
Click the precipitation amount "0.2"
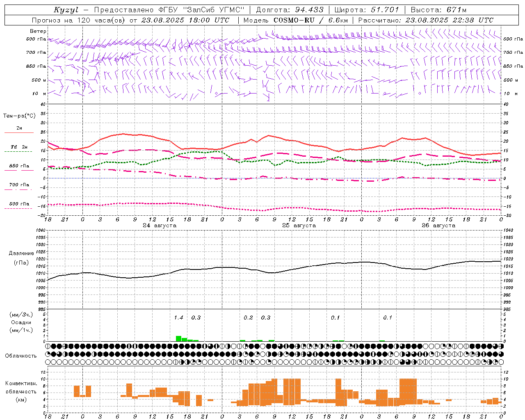[249, 317]
